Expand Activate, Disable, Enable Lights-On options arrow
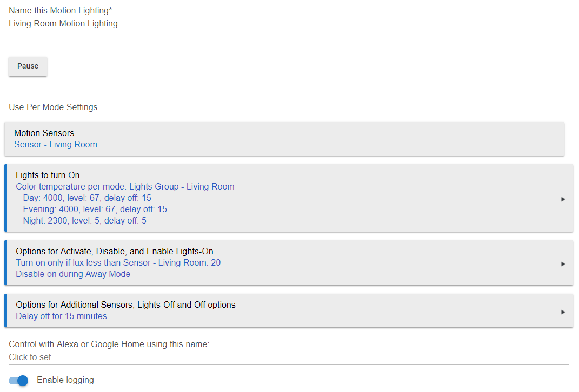 tap(563, 264)
